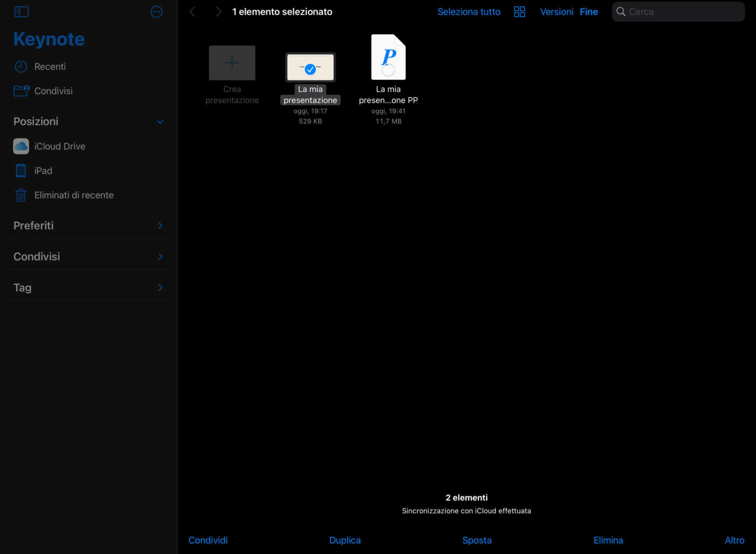
Task: Click the 2 elementi count text
Action: coord(467,498)
